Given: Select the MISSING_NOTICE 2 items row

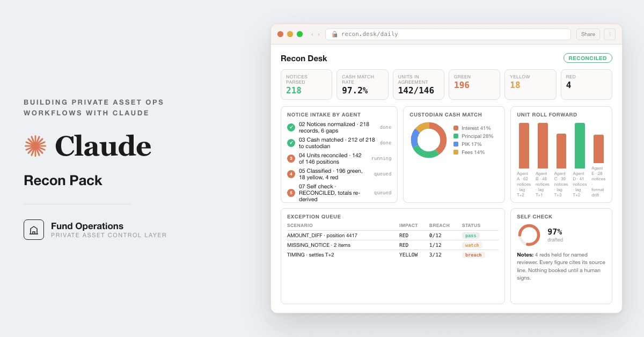Looking at the screenshot, I should pyautogui.click(x=393, y=245).
